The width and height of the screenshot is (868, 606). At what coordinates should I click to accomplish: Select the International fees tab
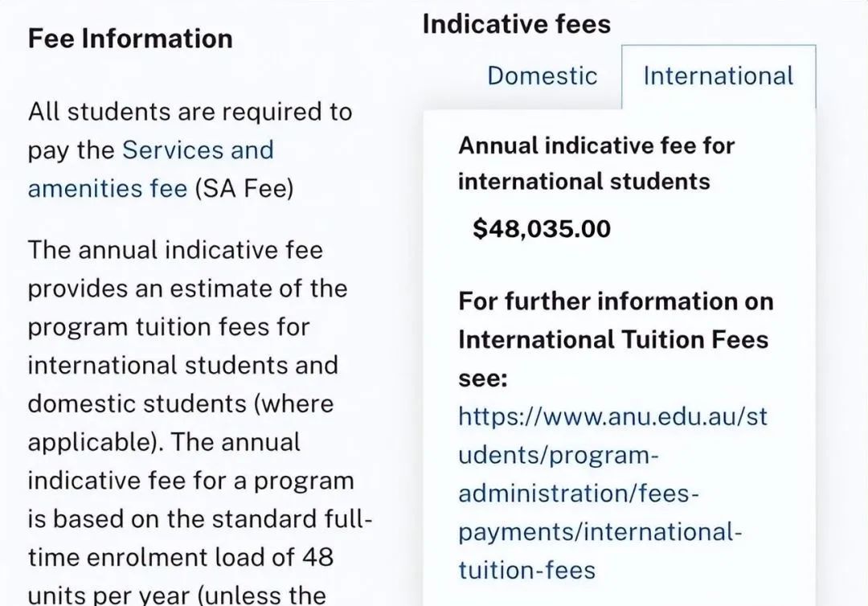pyautogui.click(x=718, y=76)
